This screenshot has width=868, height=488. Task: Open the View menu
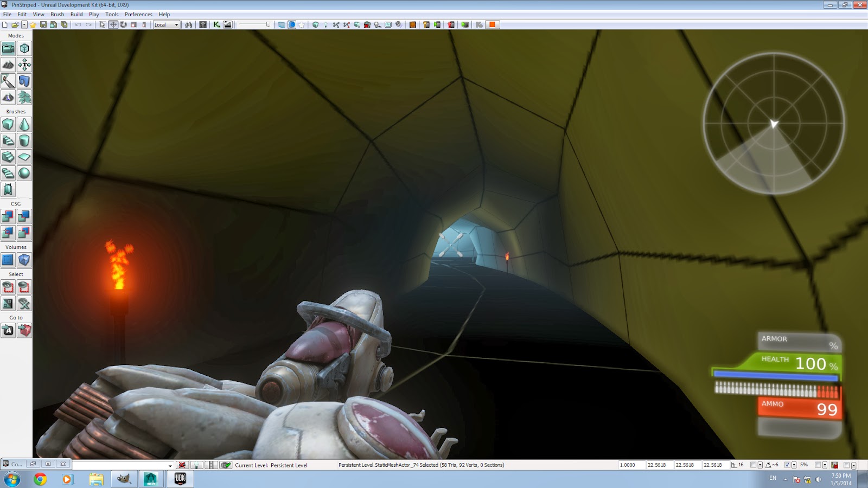[x=39, y=15]
